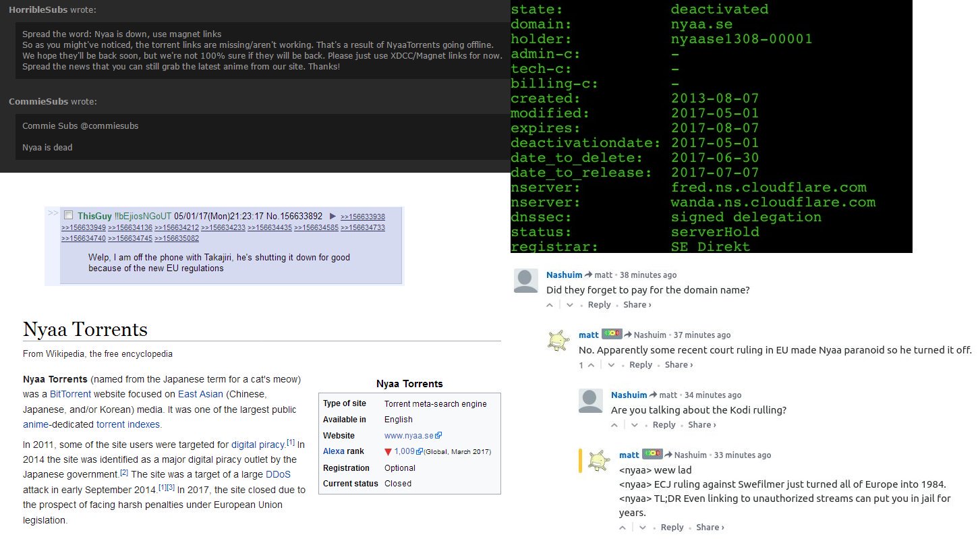
Task: Upvote matt's court ruling comment
Action: [591, 365]
